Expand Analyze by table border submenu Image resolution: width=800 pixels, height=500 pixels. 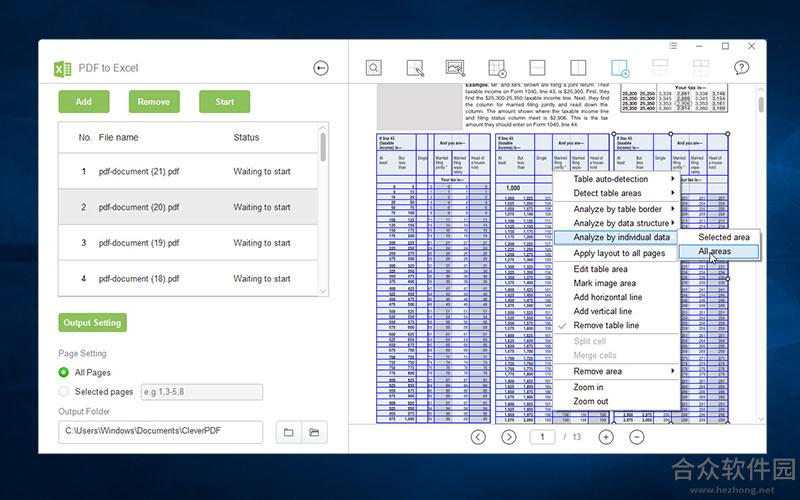[616, 209]
